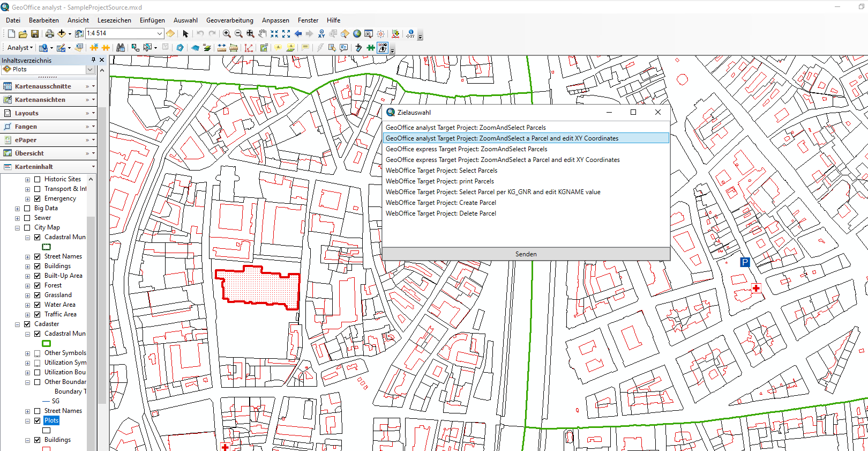The width and height of the screenshot is (868, 451).
Task: Open the Auswahl menu
Action: tap(185, 20)
